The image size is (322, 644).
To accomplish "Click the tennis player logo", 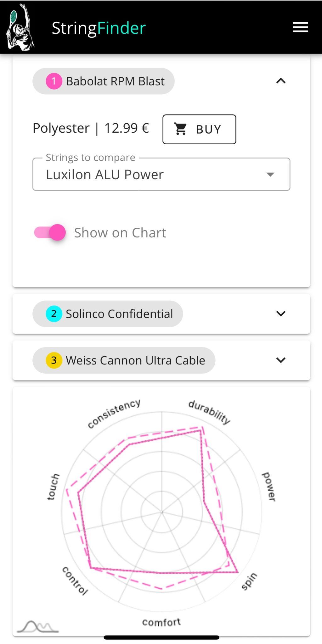I will 20,27.
